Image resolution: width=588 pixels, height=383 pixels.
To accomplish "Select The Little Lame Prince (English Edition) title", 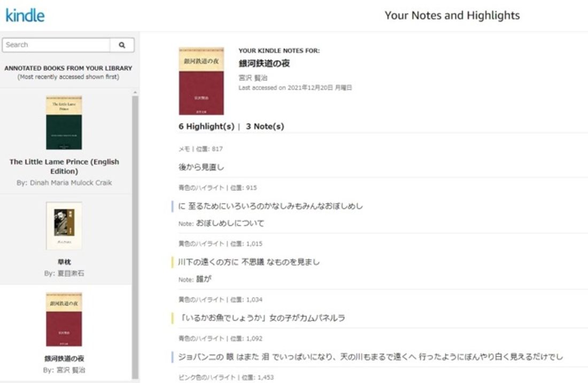I will (64, 166).
